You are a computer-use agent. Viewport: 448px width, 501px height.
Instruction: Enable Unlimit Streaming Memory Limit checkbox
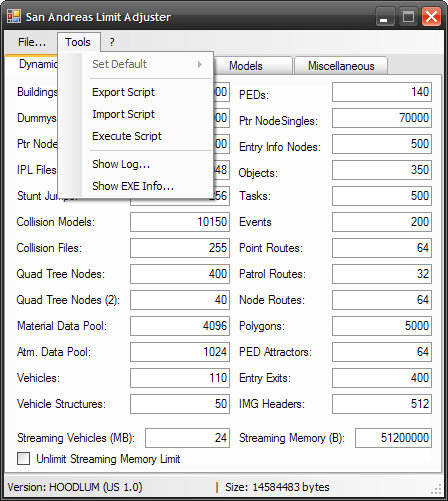point(24,459)
